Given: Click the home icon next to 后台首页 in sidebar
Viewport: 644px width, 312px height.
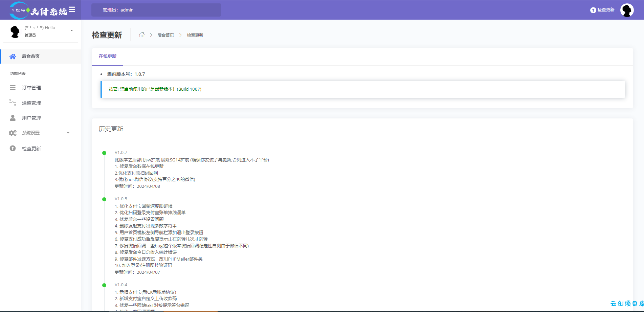Looking at the screenshot, I should [x=13, y=57].
